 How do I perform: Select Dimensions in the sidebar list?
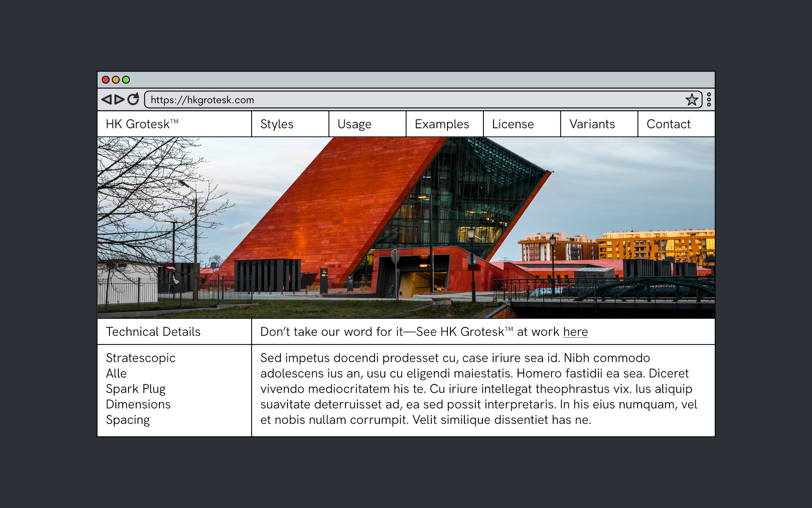point(138,404)
